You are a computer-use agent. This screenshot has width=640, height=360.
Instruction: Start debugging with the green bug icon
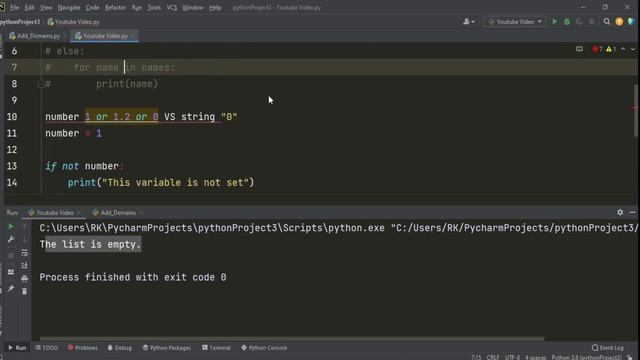tap(567, 22)
